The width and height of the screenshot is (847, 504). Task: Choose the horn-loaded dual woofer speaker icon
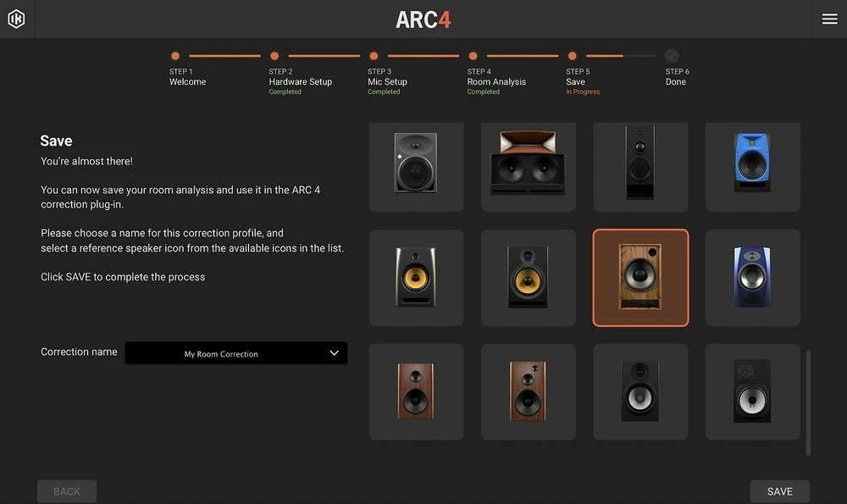529,166
